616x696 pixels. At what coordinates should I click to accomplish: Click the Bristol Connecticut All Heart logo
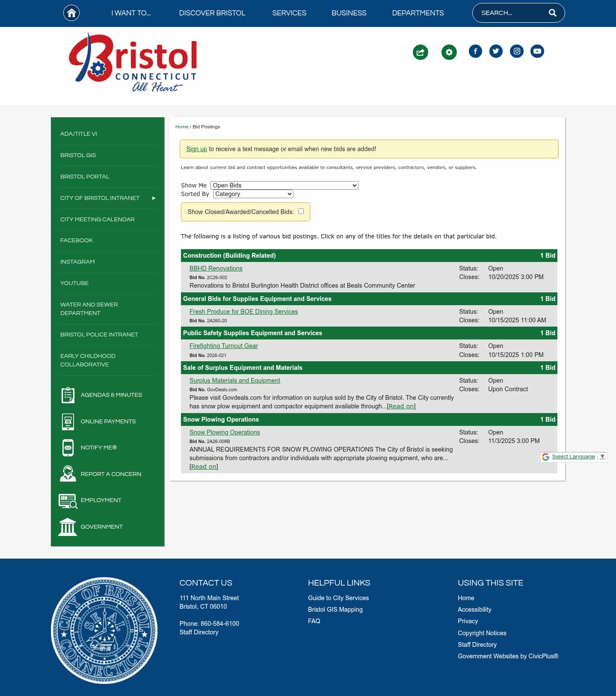pos(133,62)
